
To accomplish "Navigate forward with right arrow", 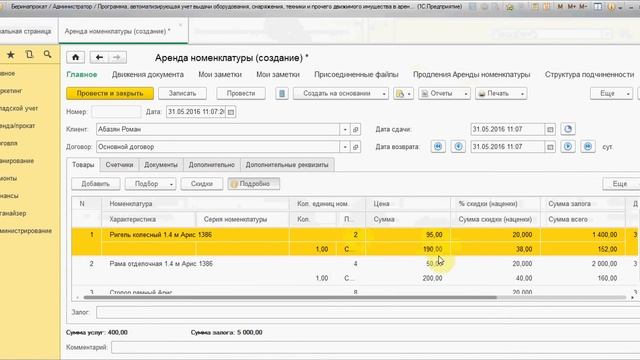I will [117, 57].
